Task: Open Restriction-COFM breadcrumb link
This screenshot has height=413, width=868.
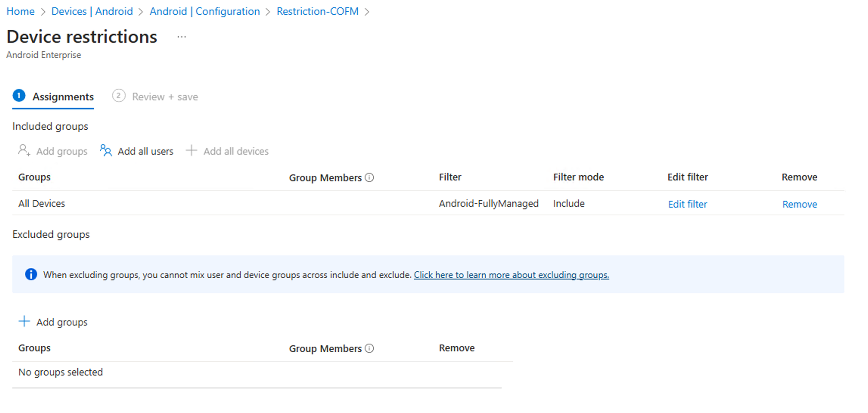Action: (x=318, y=11)
